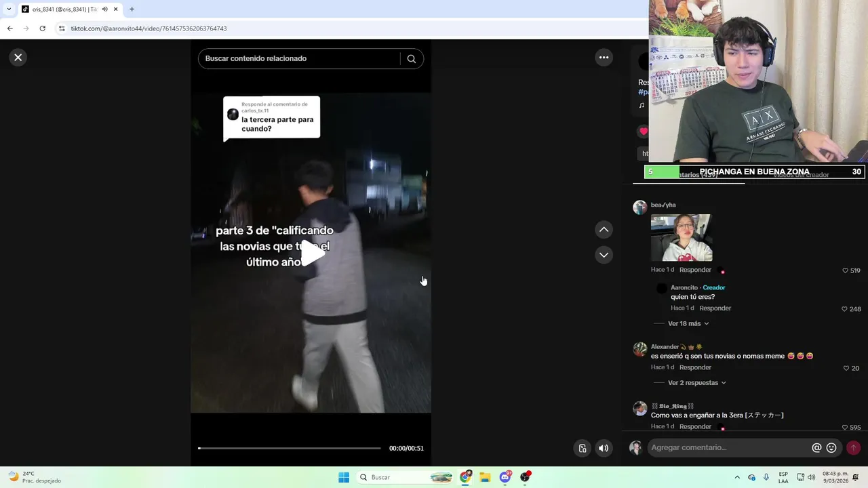Open bea√yha's profile avatar
Image resolution: width=868 pixels, height=488 pixels.
point(639,207)
